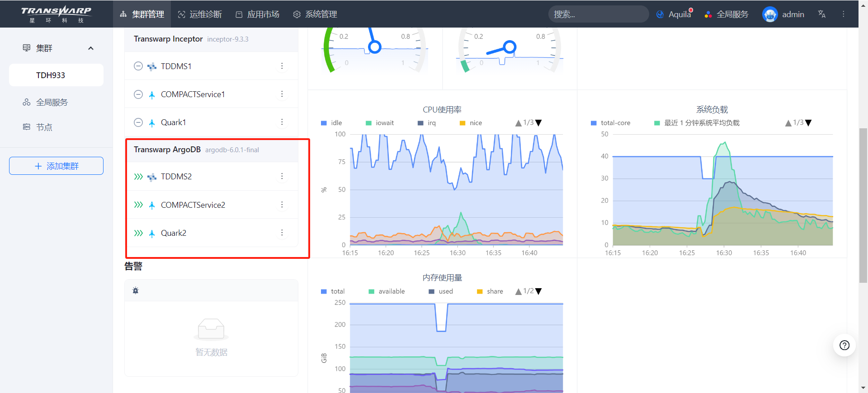Toggle the irq series in CPU chart
This screenshot has height=393, width=868.
pos(427,123)
